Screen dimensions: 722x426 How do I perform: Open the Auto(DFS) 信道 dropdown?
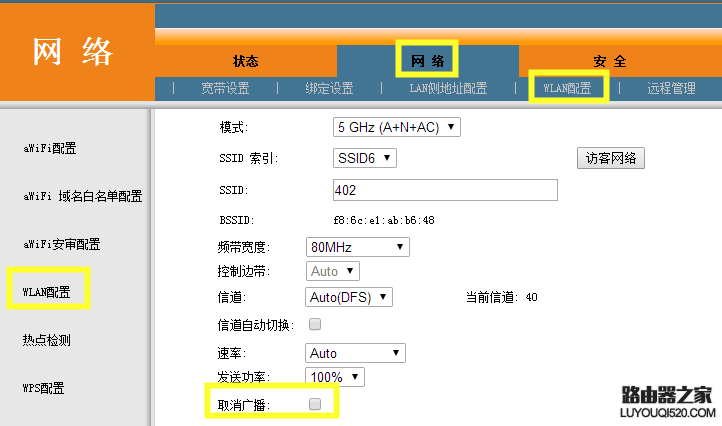point(349,297)
